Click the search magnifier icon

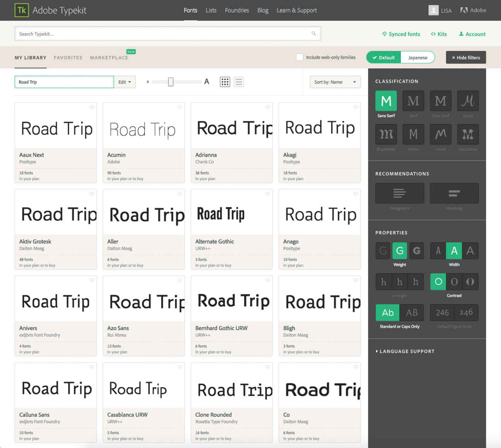click(314, 34)
